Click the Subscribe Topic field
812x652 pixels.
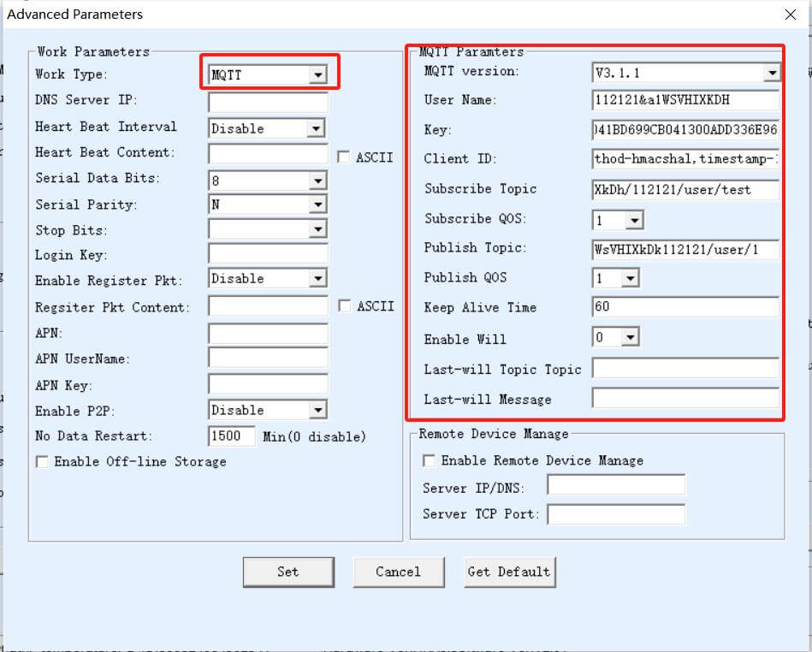(685, 190)
